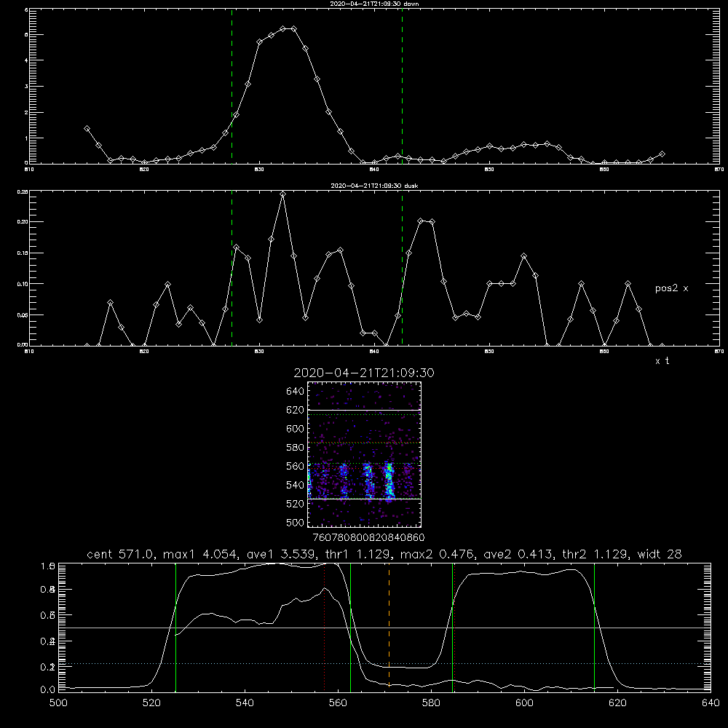Viewport: 728px width, 728px height.
Task: Click the left green dashed line in dusk plot
Action: coord(232,268)
